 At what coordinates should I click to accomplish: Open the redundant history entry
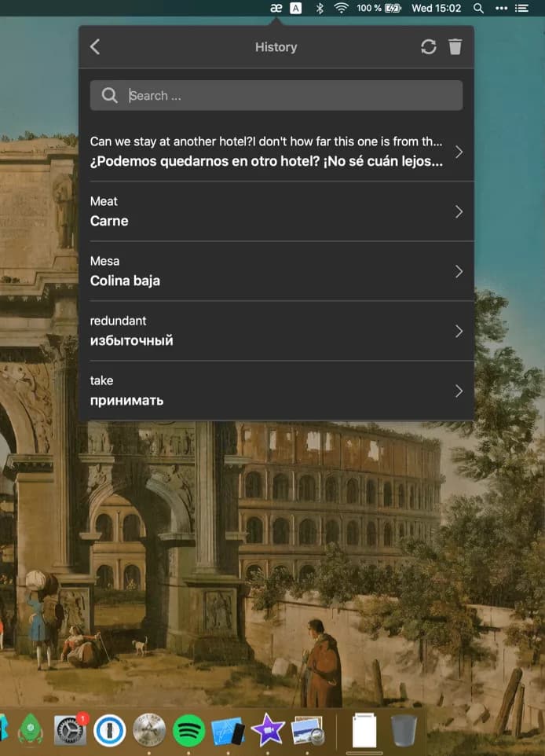pyautogui.click(x=276, y=331)
